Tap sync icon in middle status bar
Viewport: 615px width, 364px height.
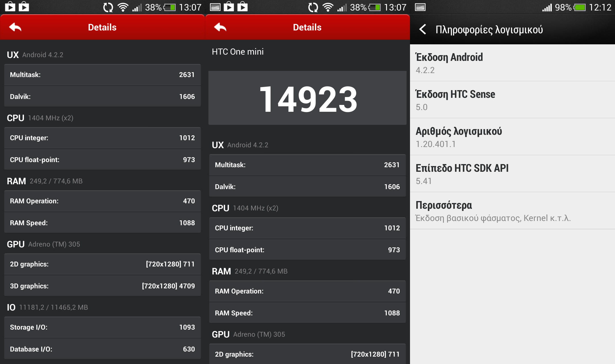click(313, 7)
